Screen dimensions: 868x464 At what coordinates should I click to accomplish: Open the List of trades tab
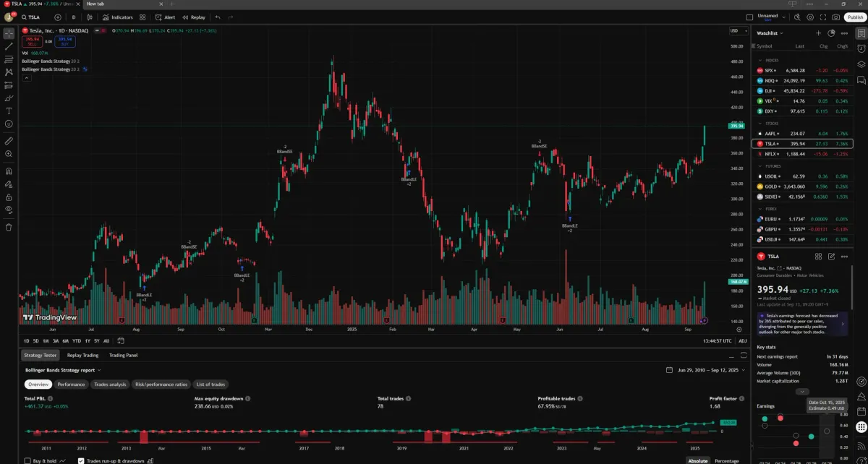click(210, 384)
